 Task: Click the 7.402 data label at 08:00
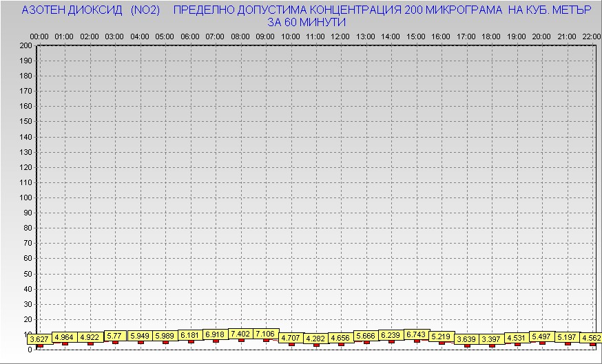pos(240,333)
